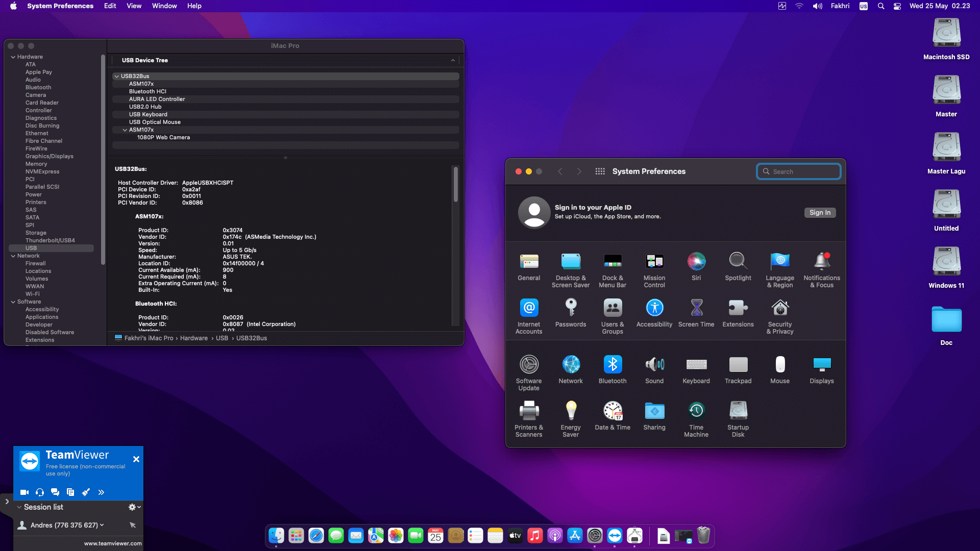Open the Edit menu

pyautogui.click(x=110, y=6)
